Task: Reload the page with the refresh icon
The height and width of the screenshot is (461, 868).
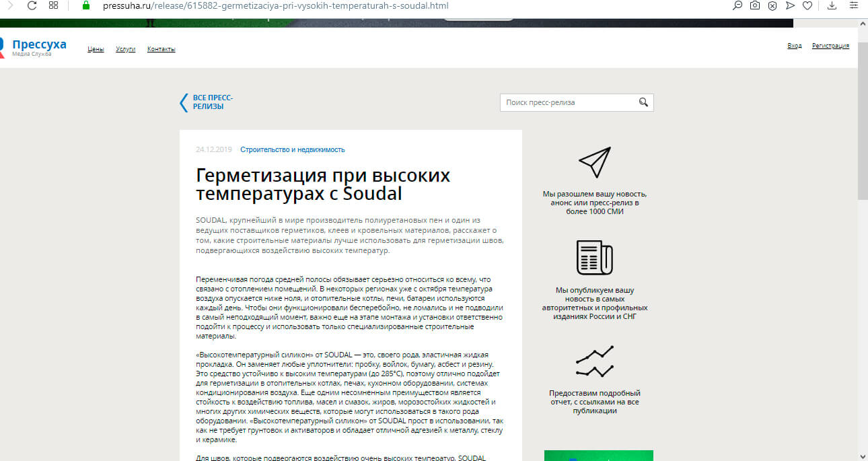Action: 31,6
